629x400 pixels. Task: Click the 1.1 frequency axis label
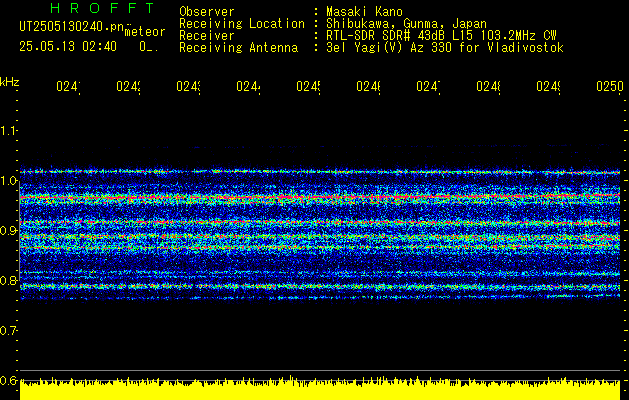coord(8,131)
